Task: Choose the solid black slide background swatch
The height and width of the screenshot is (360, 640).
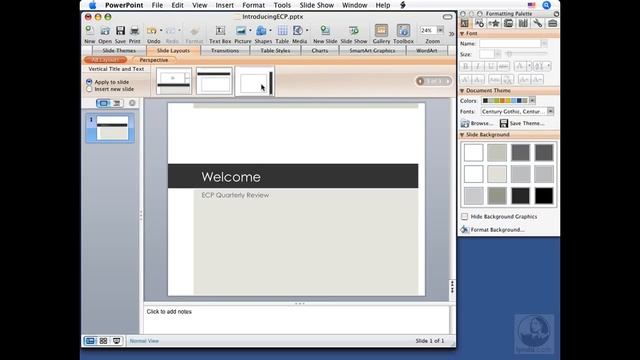Action: point(544,196)
